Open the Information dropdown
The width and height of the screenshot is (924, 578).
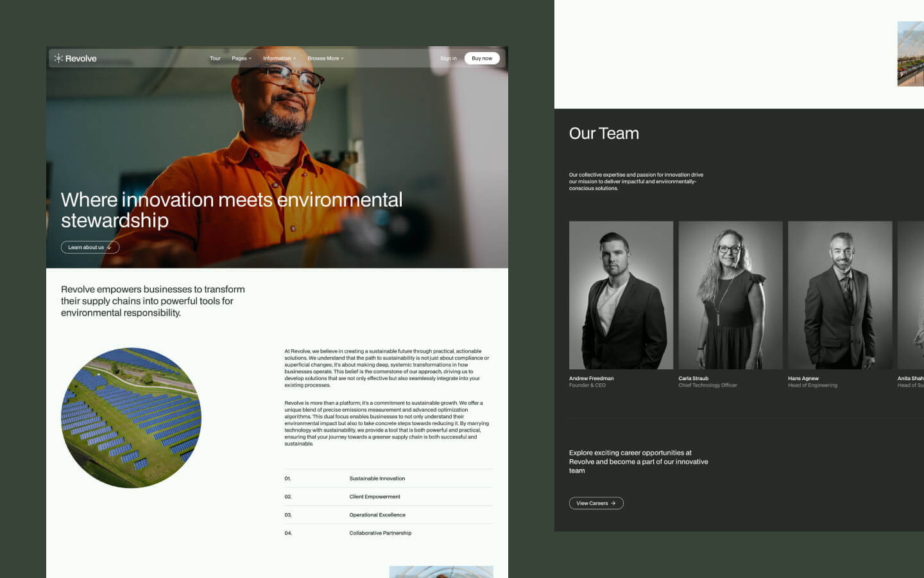[279, 58]
